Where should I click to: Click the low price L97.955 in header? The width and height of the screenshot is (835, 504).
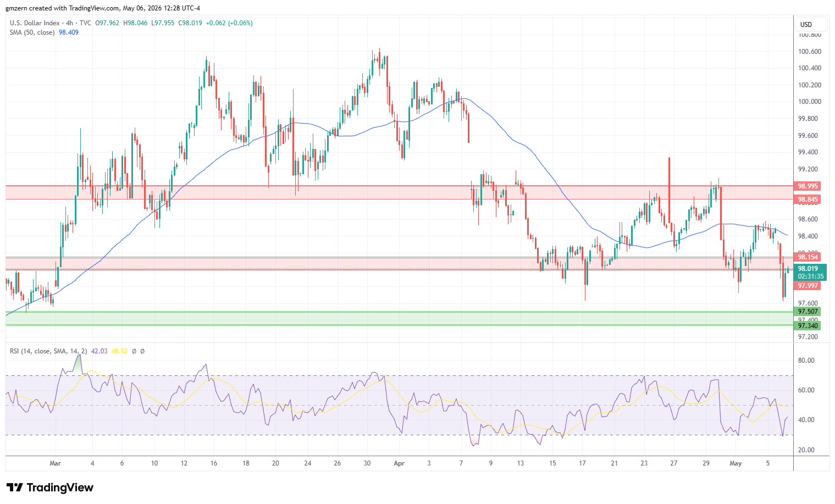[163, 23]
